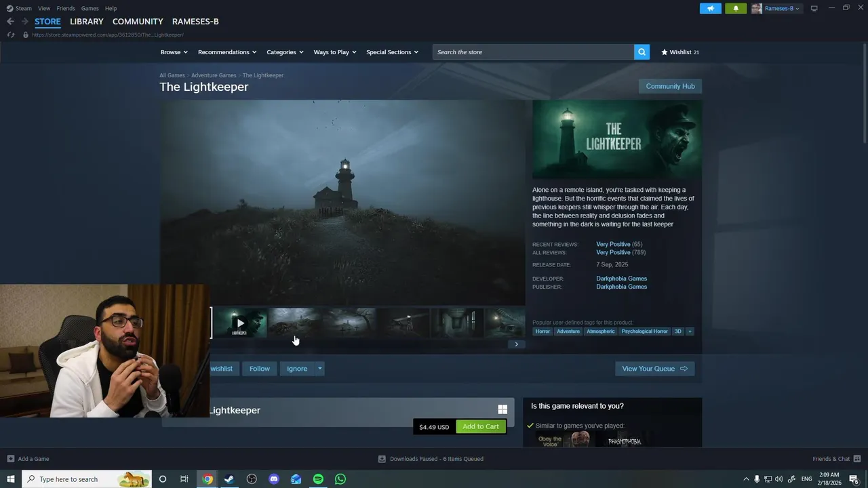Select the Horror tag
The height and width of the screenshot is (488, 868).
coord(542,331)
